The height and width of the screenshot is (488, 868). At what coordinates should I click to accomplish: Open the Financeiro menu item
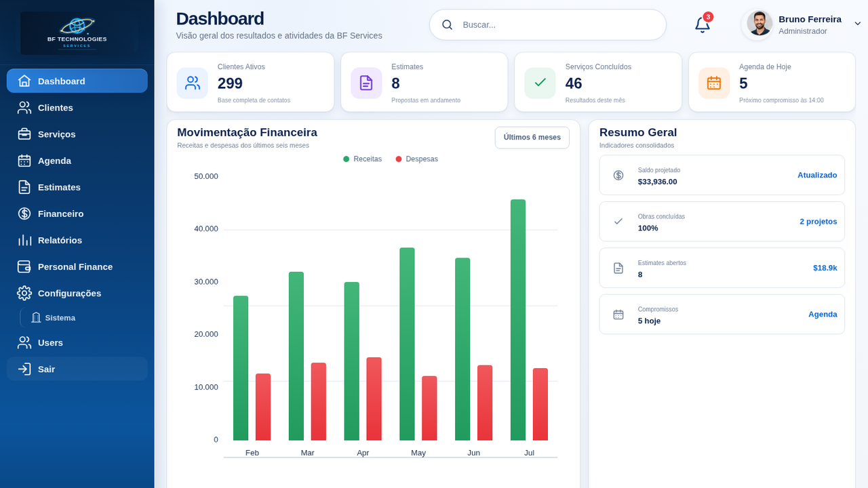pos(77,213)
